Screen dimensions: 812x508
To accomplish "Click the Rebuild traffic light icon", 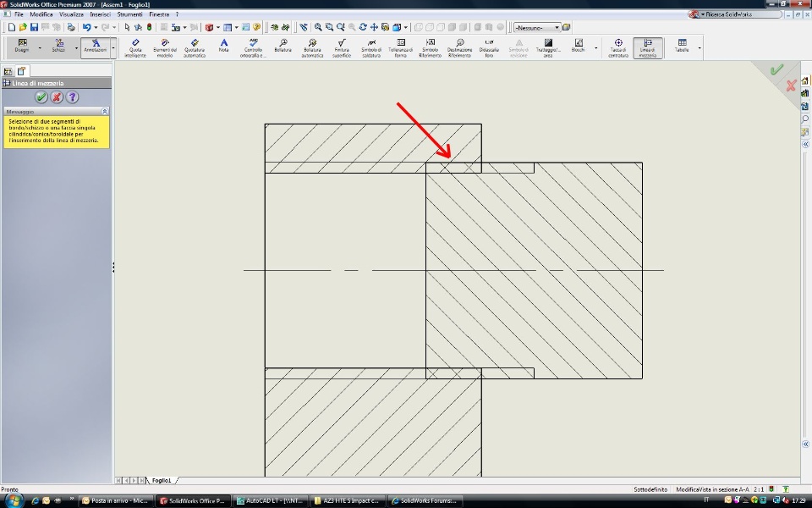I will click(149, 27).
